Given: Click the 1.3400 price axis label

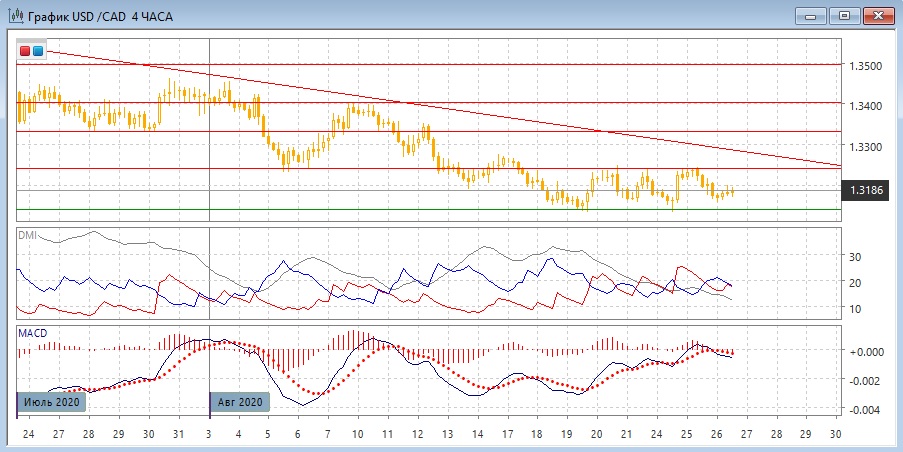Looking at the screenshot, I should click(865, 106).
